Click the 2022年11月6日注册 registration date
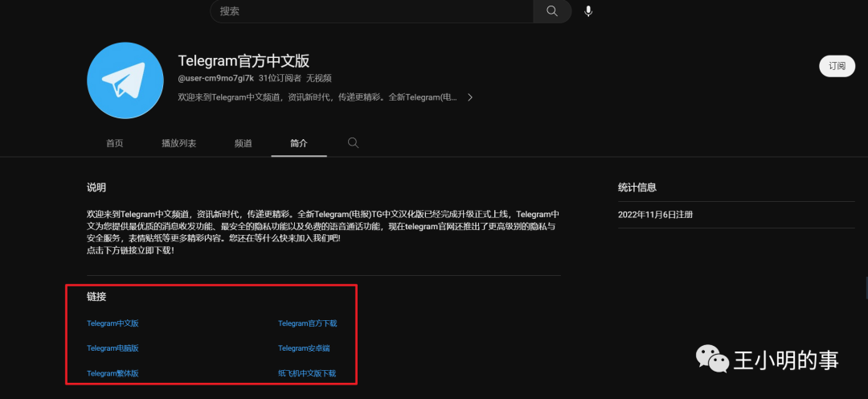This screenshot has width=868, height=399. pos(656,215)
